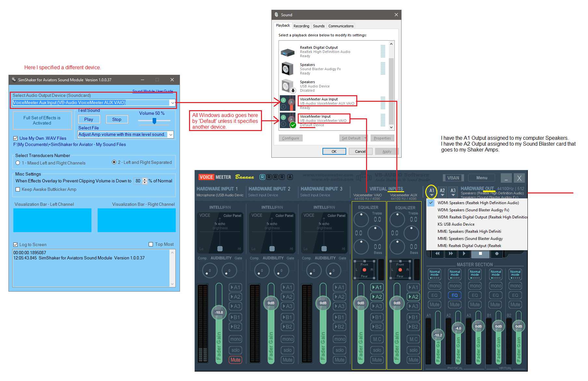588x381 pixels.
Task: Toggle the active EQ on A2 master bus
Action: click(455, 295)
